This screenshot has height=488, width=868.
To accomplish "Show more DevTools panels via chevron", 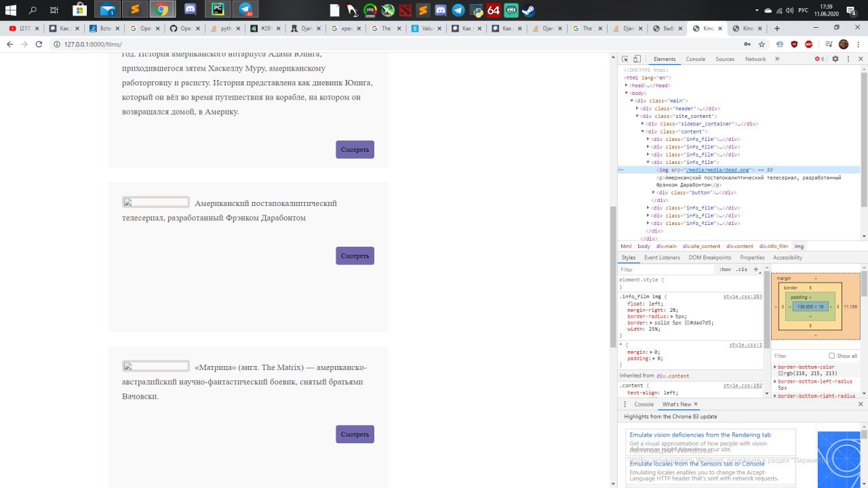I will (776, 59).
